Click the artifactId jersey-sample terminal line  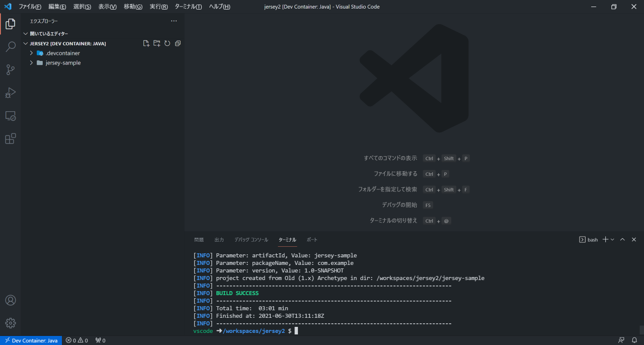275,255
